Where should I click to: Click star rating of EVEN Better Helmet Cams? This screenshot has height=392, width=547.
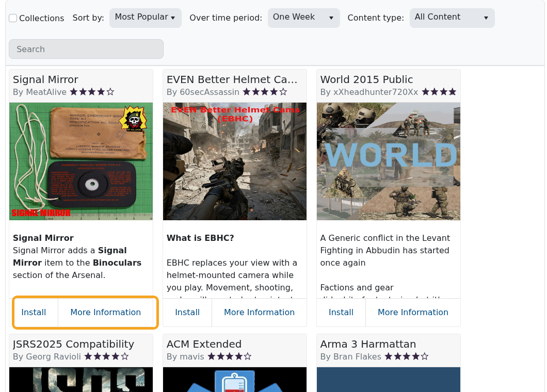tap(265, 92)
